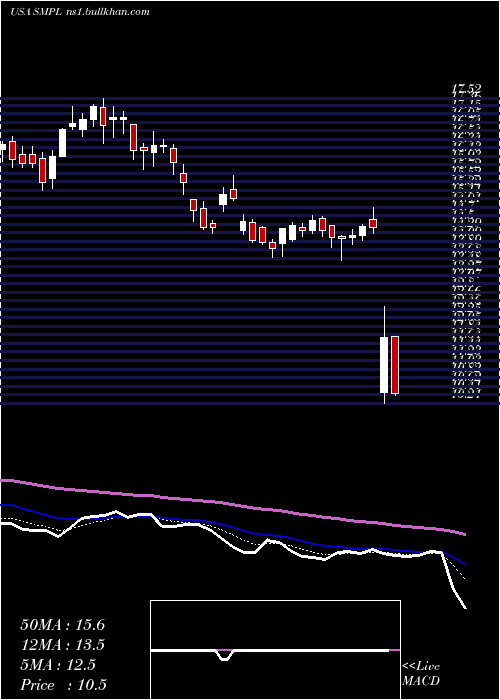Click the tall white candlestick after the gap down
Viewport: 500px width, 700px height.
(x=384, y=365)
